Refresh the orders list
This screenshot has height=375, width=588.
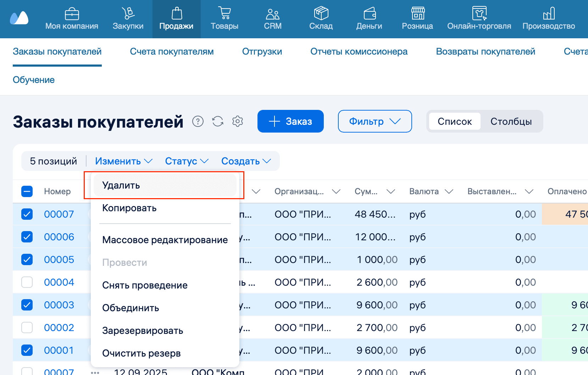[218, 121]
